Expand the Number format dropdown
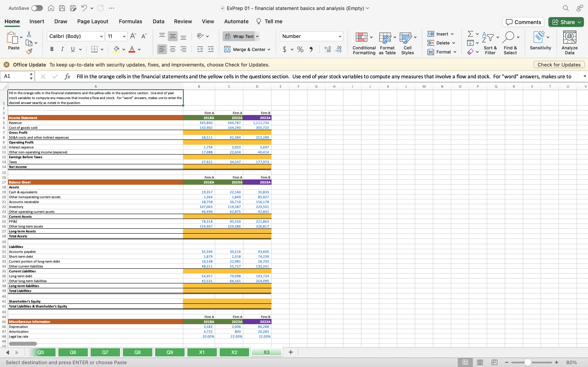 click(340, 36)
